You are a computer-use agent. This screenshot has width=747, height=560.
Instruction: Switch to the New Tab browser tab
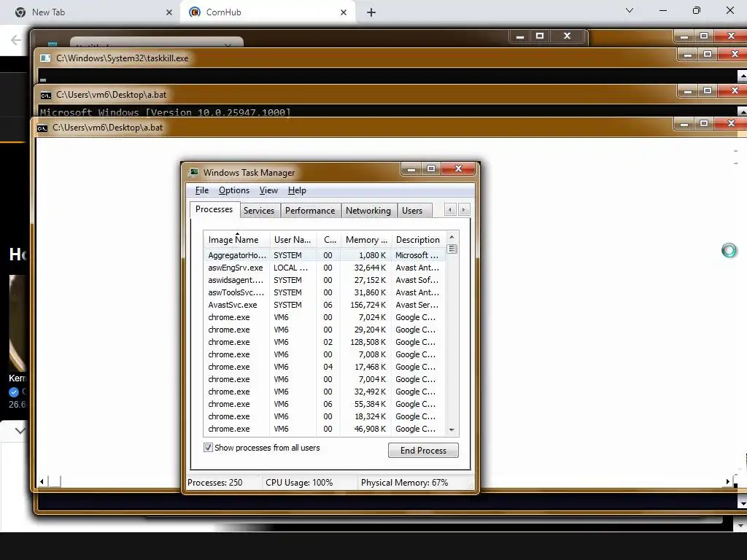tap(90, 12)
